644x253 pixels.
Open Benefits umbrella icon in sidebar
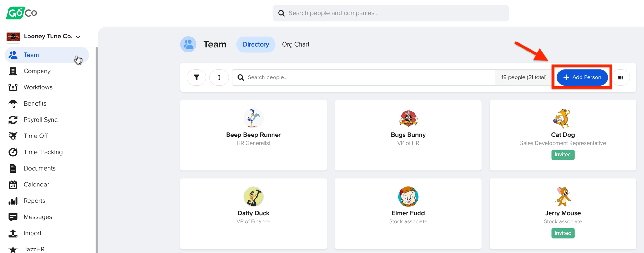click(13, 103)
